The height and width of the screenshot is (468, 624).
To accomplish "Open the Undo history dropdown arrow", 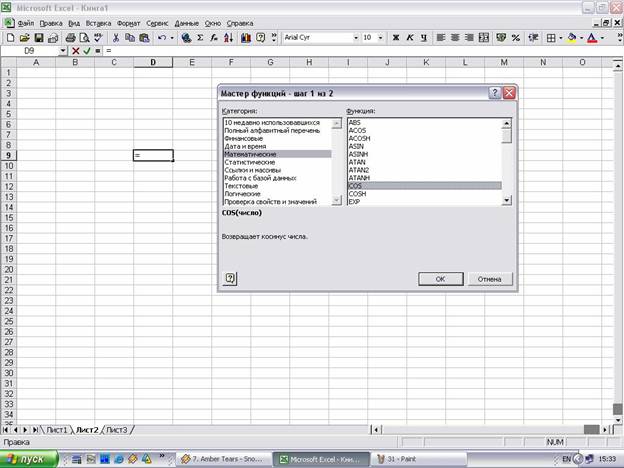I will [x=172, y=38].
